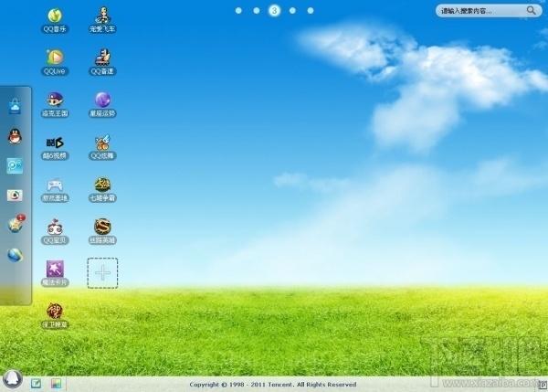Switch to the fifth desktop page dot
Image resolution: width=548 pixels, height=392 pixels.
click(x=311, y=11)
